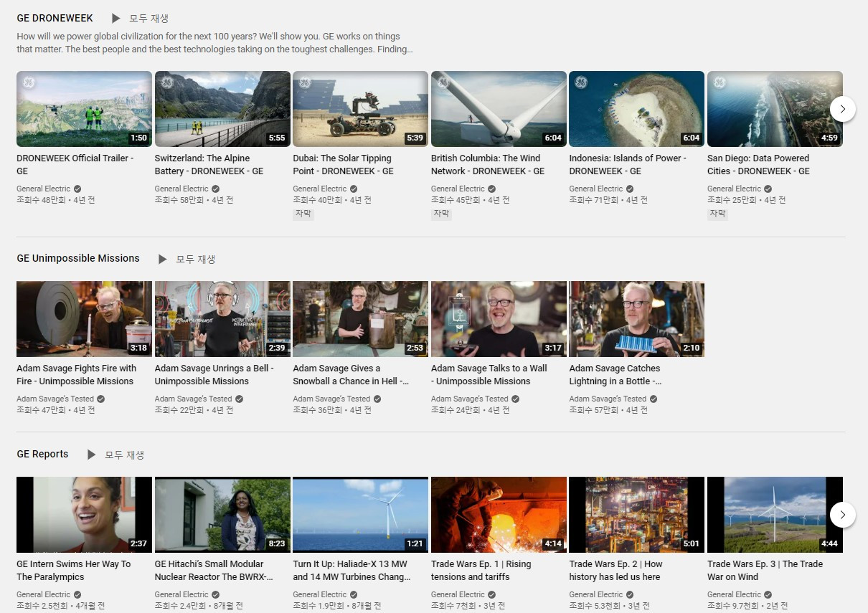868x613 pixels.
Task: Play the Dubai Solar Tipping Point thumbnail
Action: (360, 109)
